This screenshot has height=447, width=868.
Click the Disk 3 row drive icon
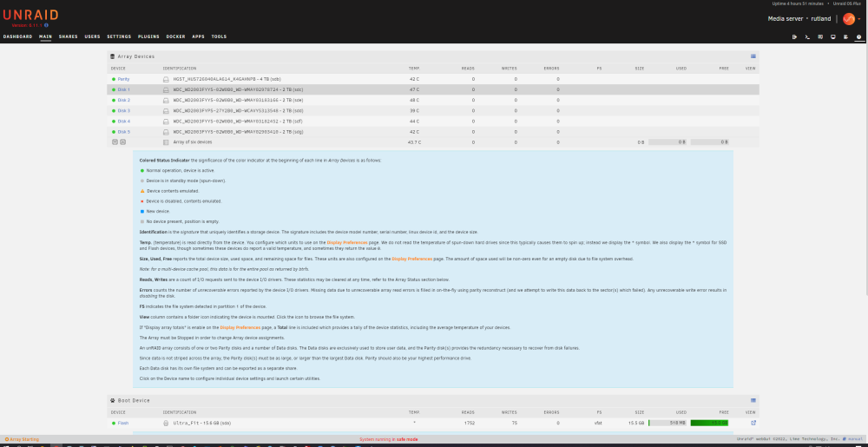click(166, 110)
